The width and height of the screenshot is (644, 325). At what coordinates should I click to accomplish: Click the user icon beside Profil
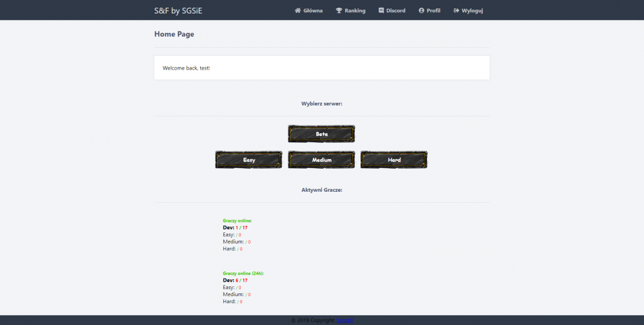coord(421,11)
